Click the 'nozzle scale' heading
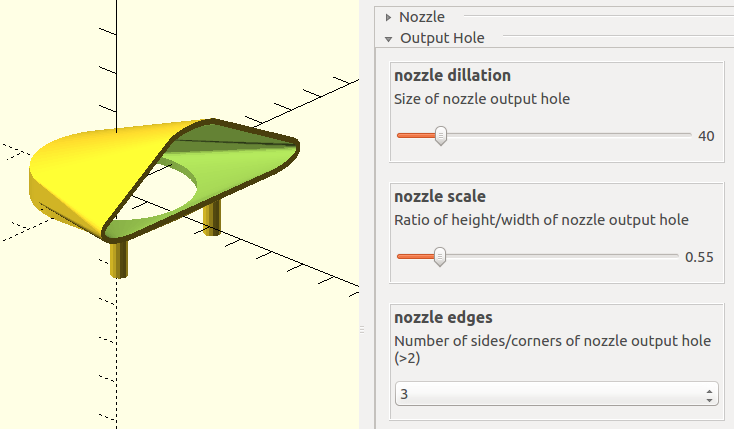The width and height of the screenshot is (734, 429). (440, 196)
